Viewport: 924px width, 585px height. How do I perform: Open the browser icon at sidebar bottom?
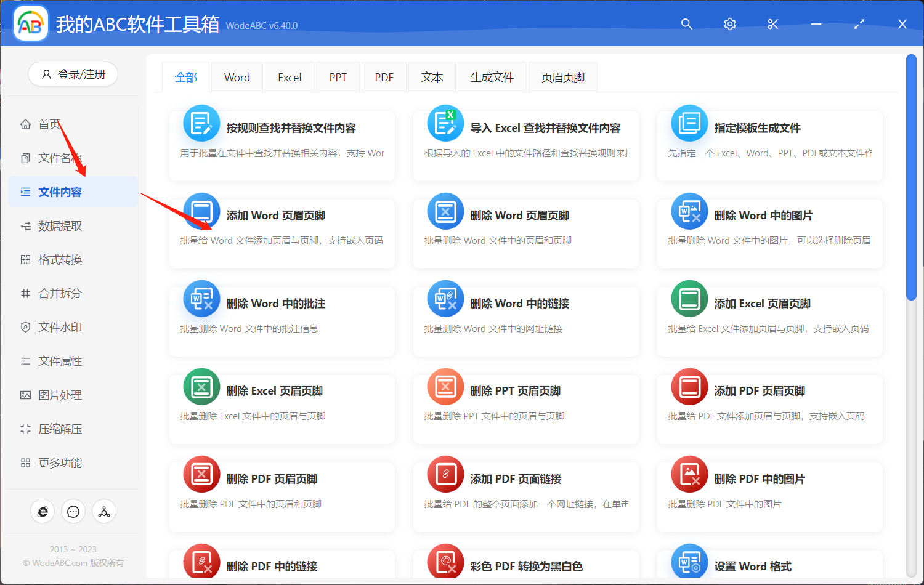click(43, 511)
